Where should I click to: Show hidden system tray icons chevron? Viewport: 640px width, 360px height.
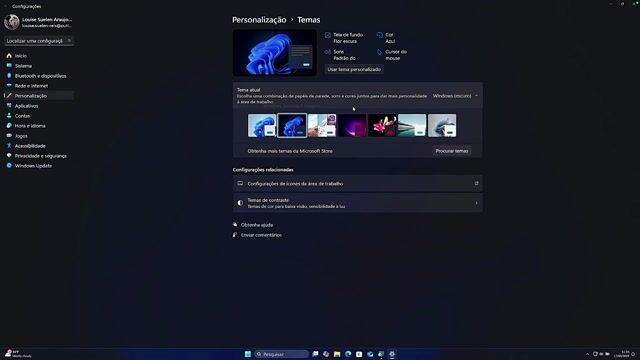587,354
